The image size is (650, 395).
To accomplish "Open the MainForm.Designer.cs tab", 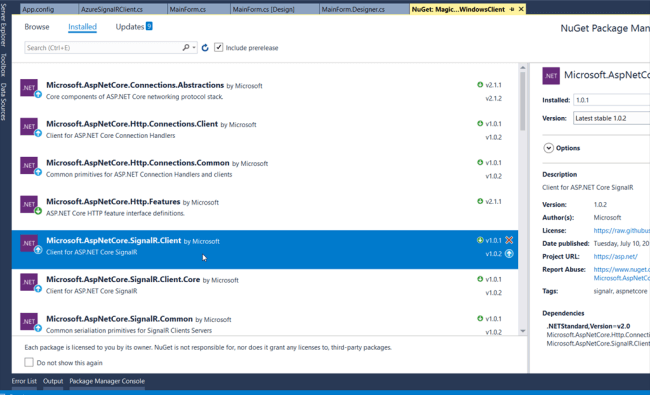I will point(364,9).
